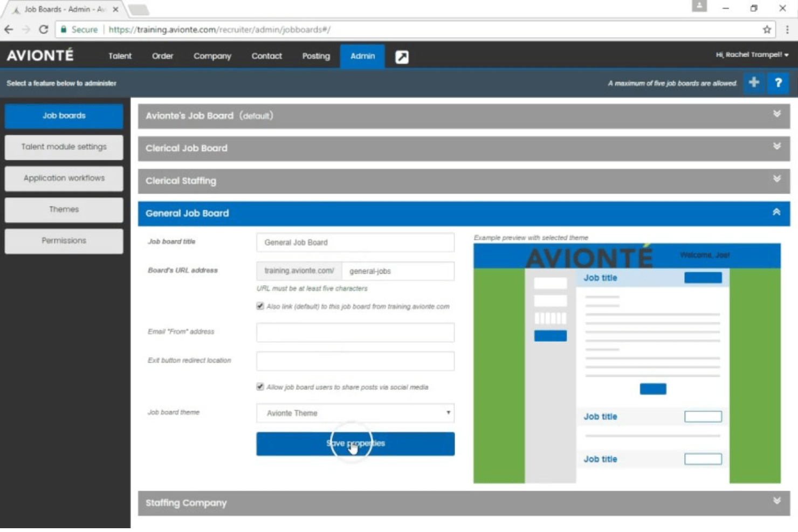The width and height of the screenshot is (798, 532).
Task: Select the Admin tab
Action: (x=362, y=56)
